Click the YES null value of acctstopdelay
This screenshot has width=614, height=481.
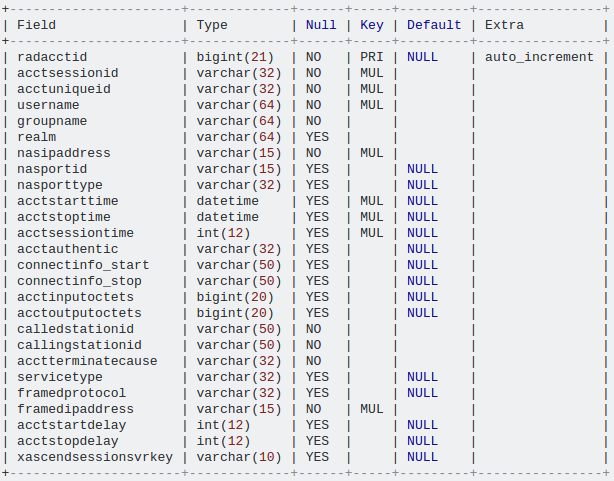click(317, 441)
